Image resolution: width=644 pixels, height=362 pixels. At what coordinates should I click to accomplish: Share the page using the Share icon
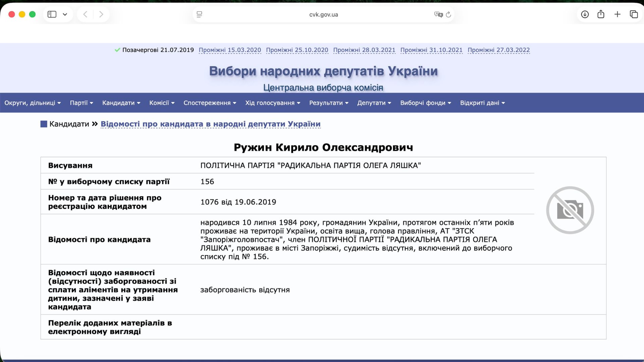[x=601, y=14]
